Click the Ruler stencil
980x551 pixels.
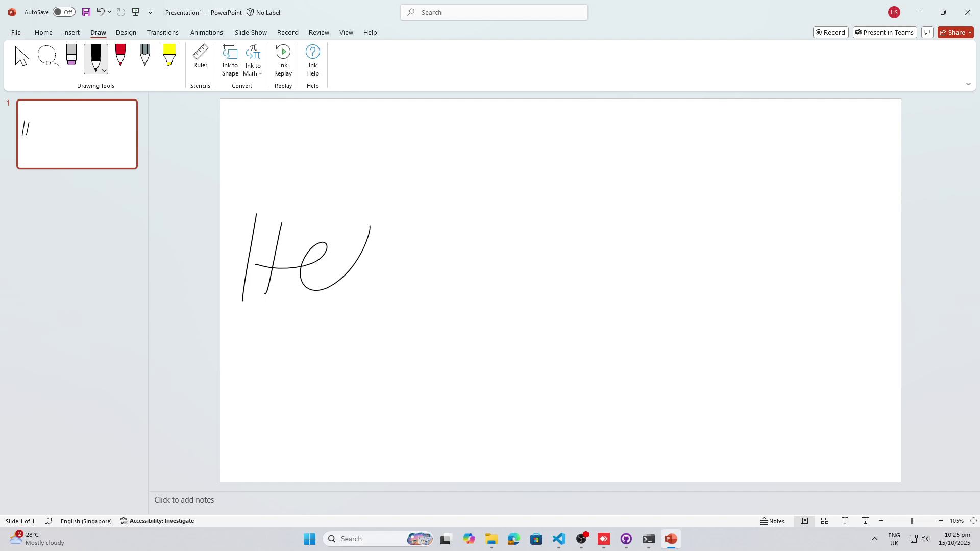point(200,57)
